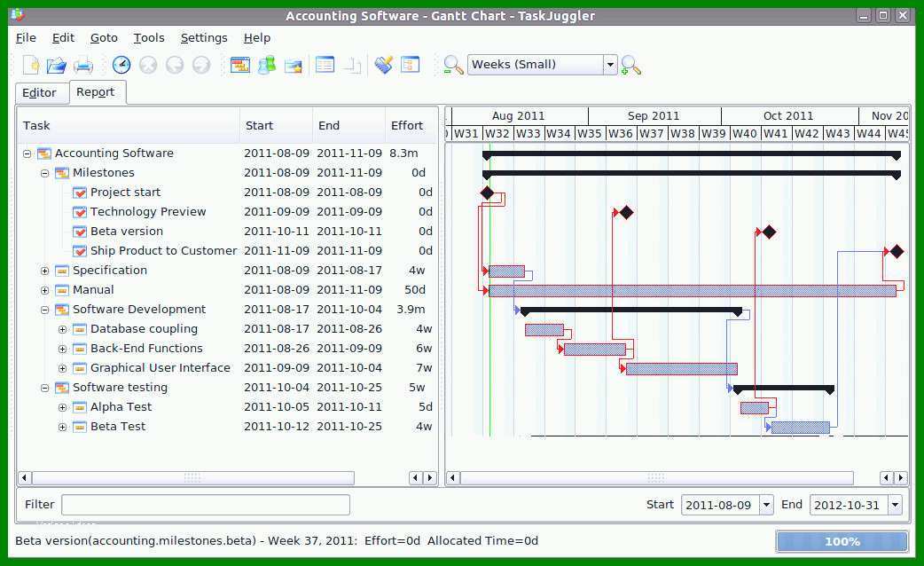Click the Database coupling task icon

pyautogui.click(x=80, y=329)
